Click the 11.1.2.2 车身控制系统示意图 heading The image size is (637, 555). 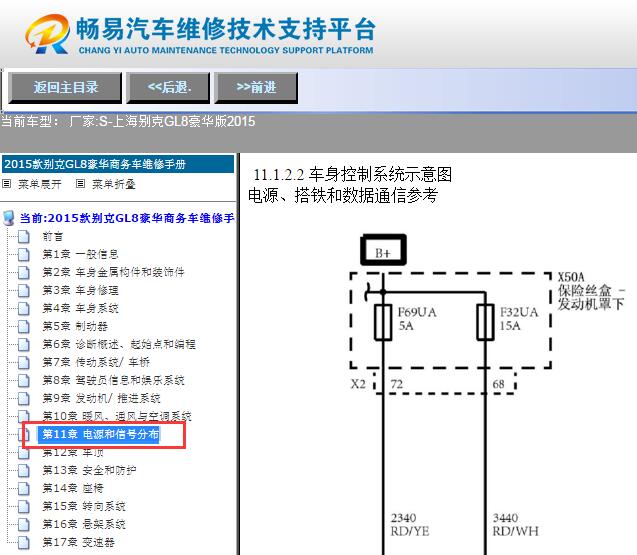pos(353,175)
